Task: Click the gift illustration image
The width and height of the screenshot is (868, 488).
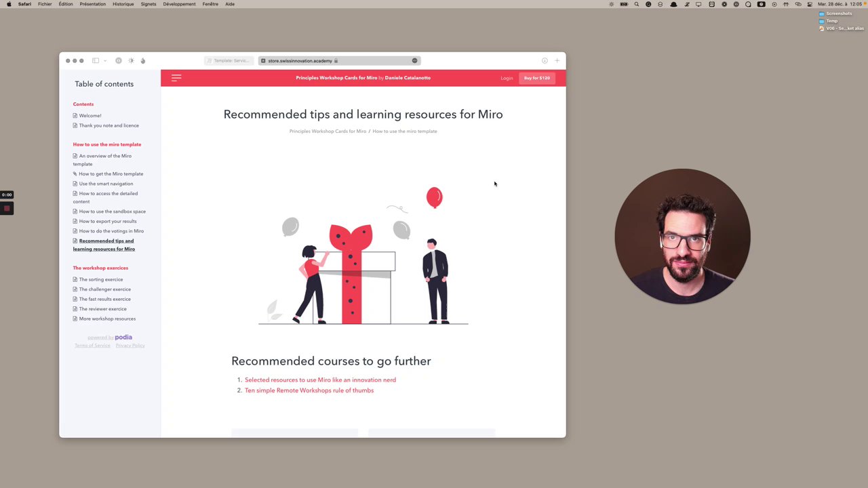Action: tap(363, 256)
